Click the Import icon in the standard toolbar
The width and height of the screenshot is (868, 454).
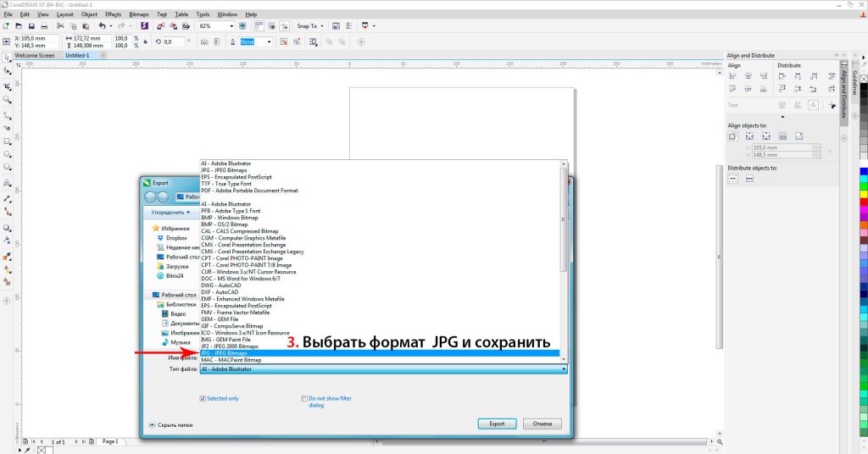[x=160, y=26]
